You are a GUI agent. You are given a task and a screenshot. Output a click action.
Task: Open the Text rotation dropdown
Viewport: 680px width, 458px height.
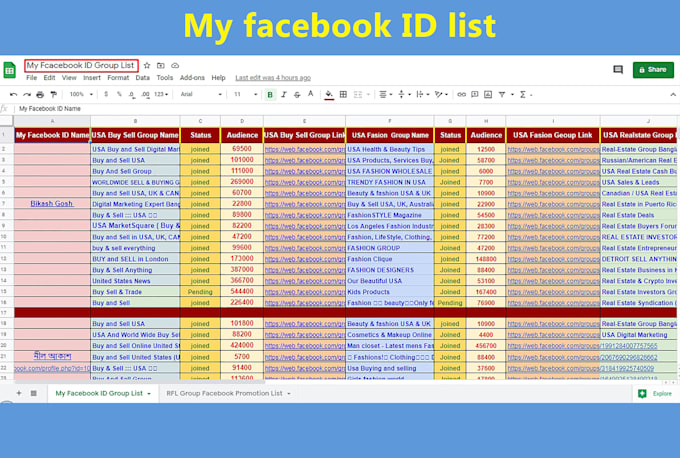coord(441,94)
